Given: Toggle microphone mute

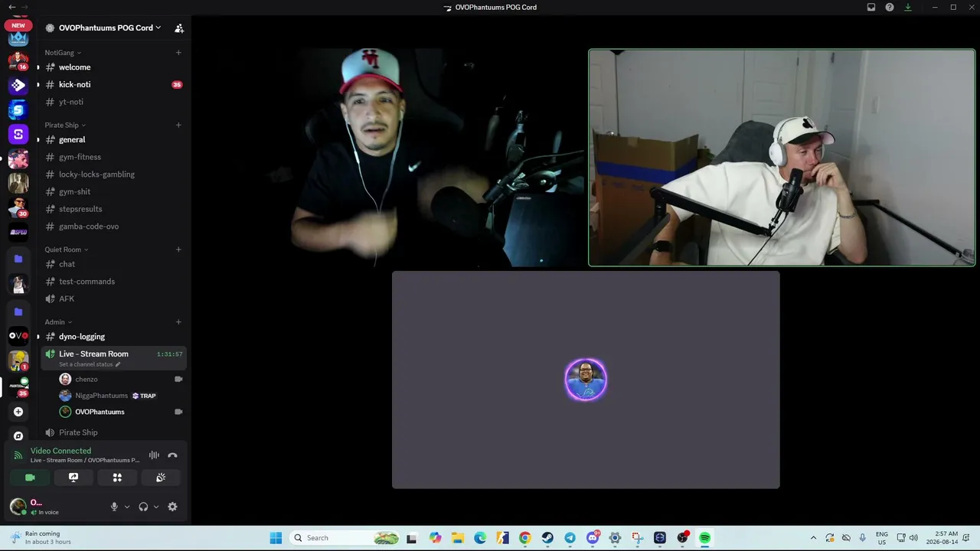Looking at the screenshot, I should click(115, 507).
